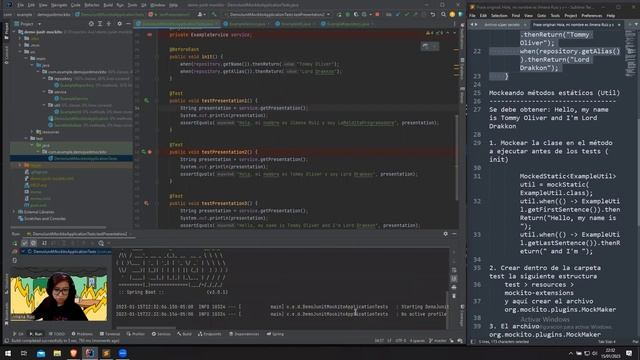Click the print icon in console side toolbar
This screenshot has height=360, width=640.
(x=454, y=287)
